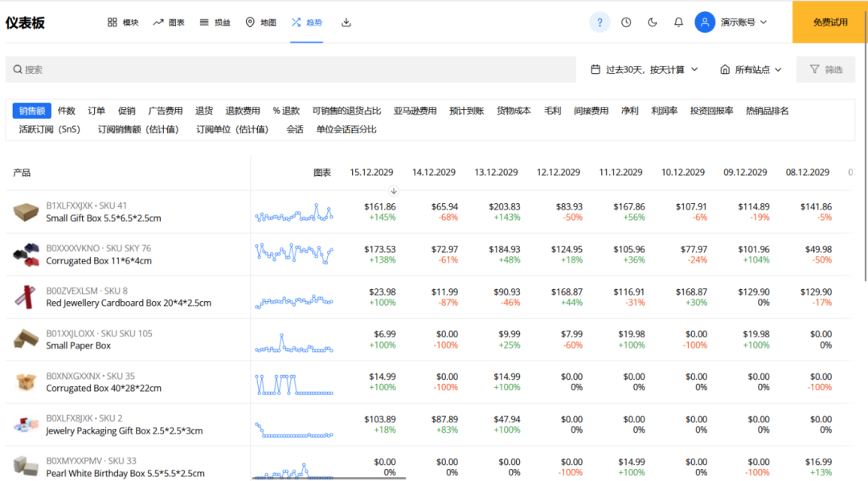
Task: Select the 退货 metric
Action: click(x=204, y=111)
